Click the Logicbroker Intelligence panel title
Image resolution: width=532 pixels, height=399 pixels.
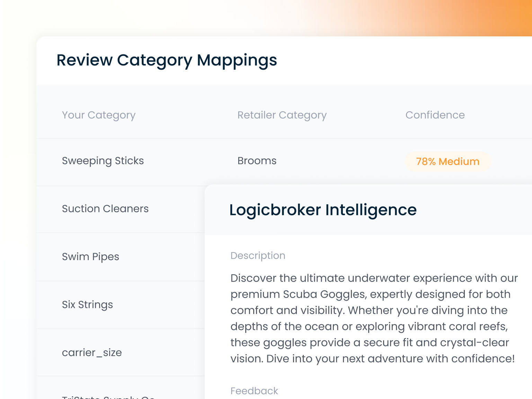pyautogui.click(x=323, y=210)
